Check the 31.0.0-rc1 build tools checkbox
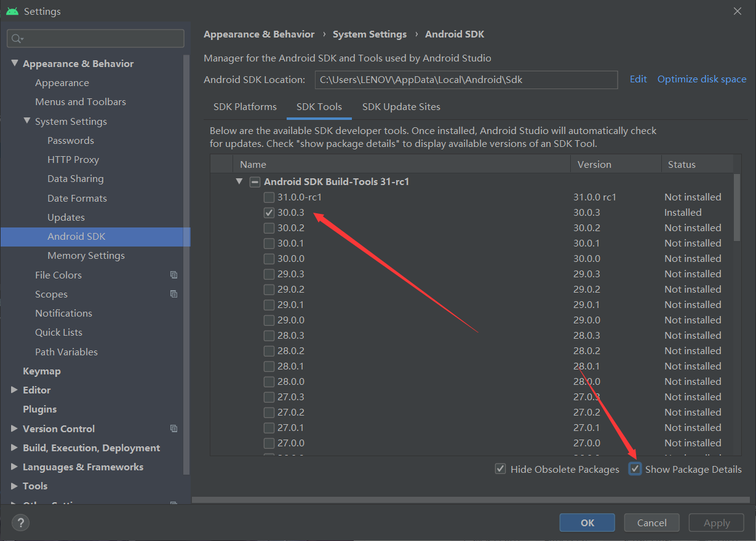 pyautogui.click(x=269, y=197)
